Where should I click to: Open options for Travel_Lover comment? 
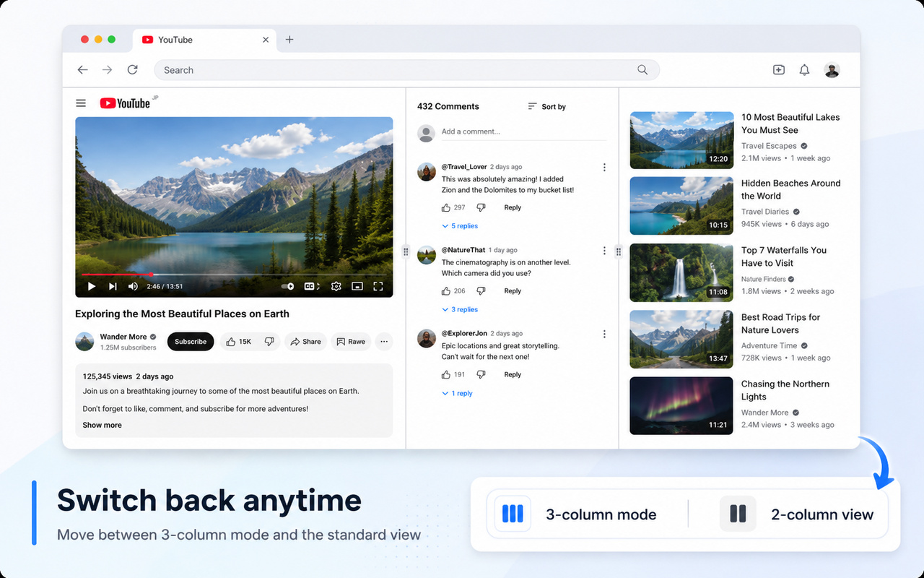click(604, 168)
